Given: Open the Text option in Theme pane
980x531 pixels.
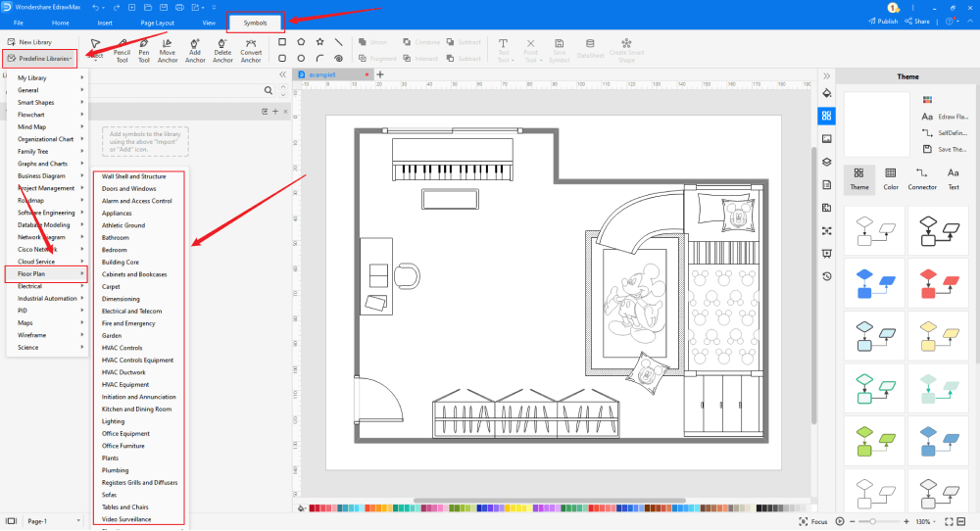Looking at the screenshot, I should tap(954, 178).
